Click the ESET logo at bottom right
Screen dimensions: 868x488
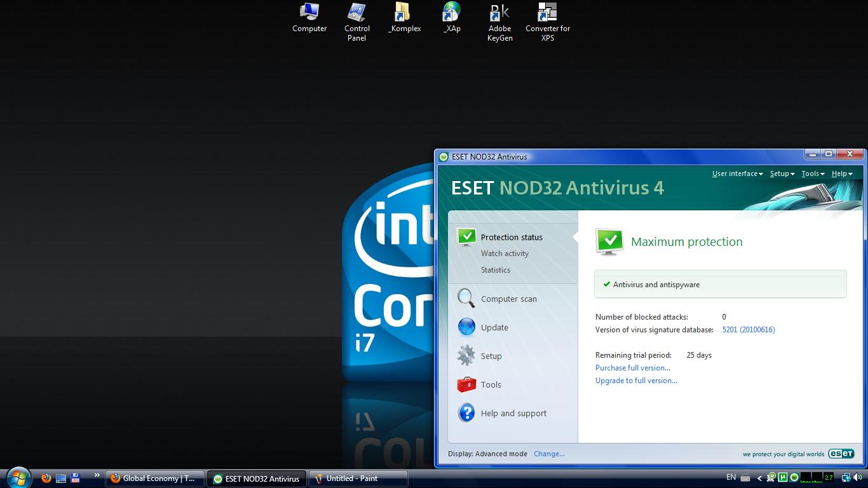pos(841,454)
